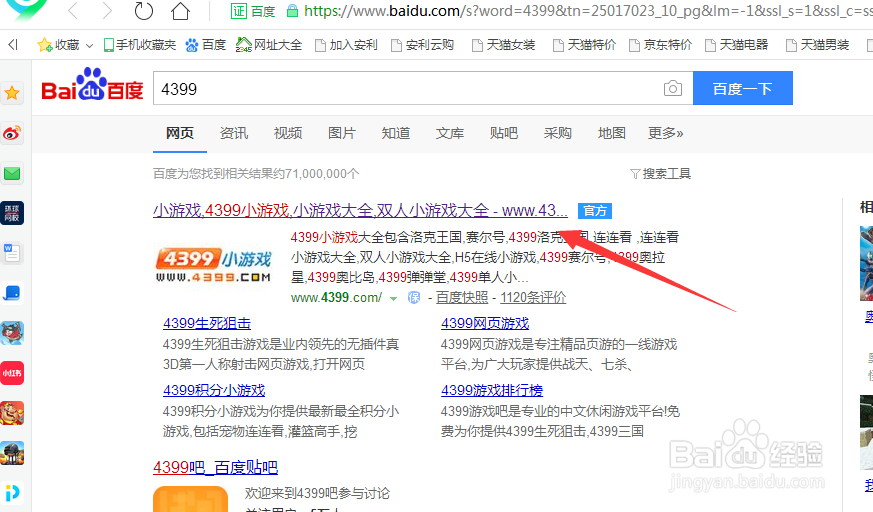Open the 收藏 favorites star
873x512 pixels.
(x=45, y=45)
